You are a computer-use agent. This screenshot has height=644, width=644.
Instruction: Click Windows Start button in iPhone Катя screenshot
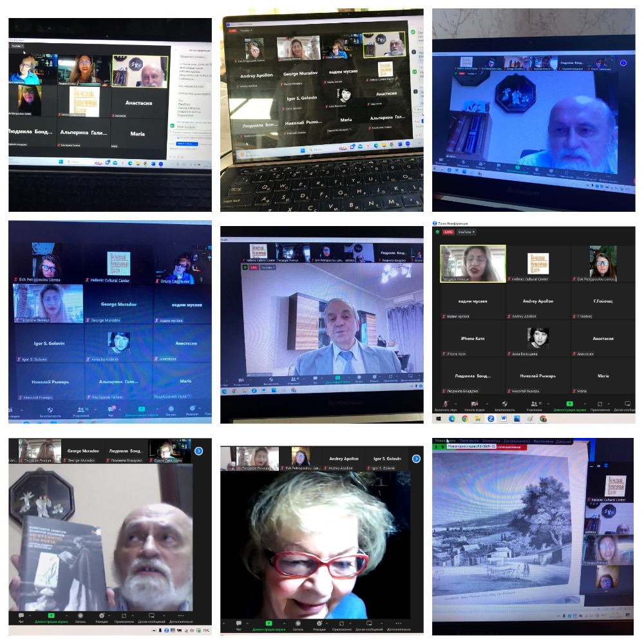point(438,419)
